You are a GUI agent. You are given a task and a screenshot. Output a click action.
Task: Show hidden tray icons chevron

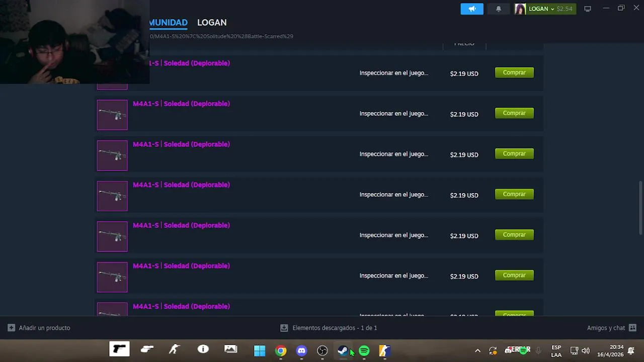(x=477, y=351)
